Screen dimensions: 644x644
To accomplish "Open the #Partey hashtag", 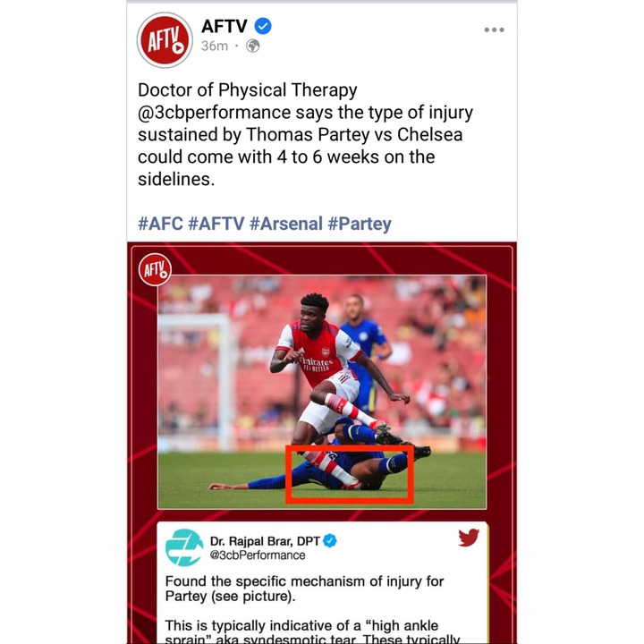I will (360, 224).
